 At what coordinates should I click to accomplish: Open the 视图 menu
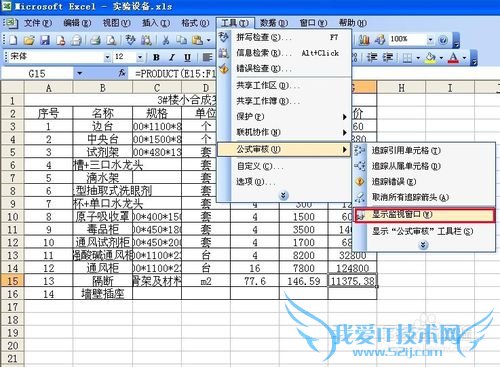click(116, 23)
